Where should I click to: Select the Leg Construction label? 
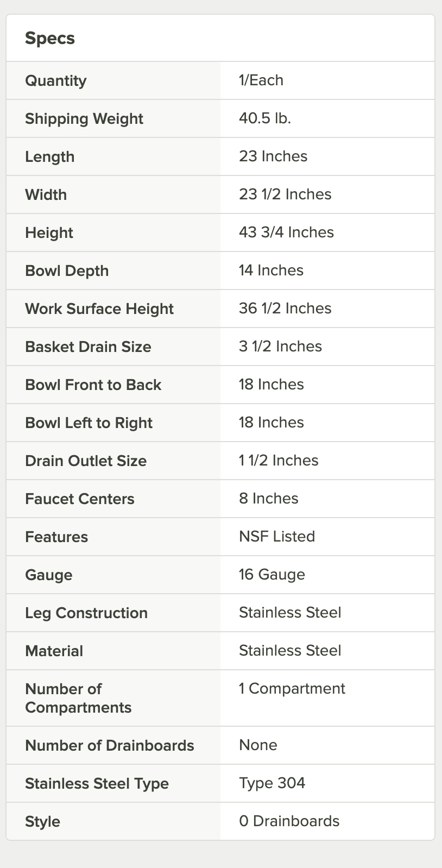pyautogui.click(x=86, y=613)
